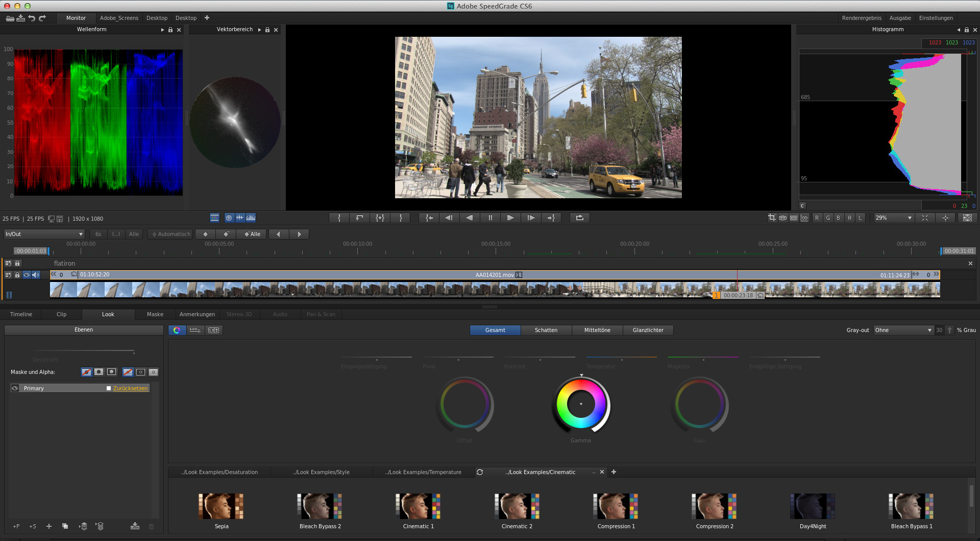The image size is (980, 541).
Task: Switch to the Maske tab
Action: point(155,315)
